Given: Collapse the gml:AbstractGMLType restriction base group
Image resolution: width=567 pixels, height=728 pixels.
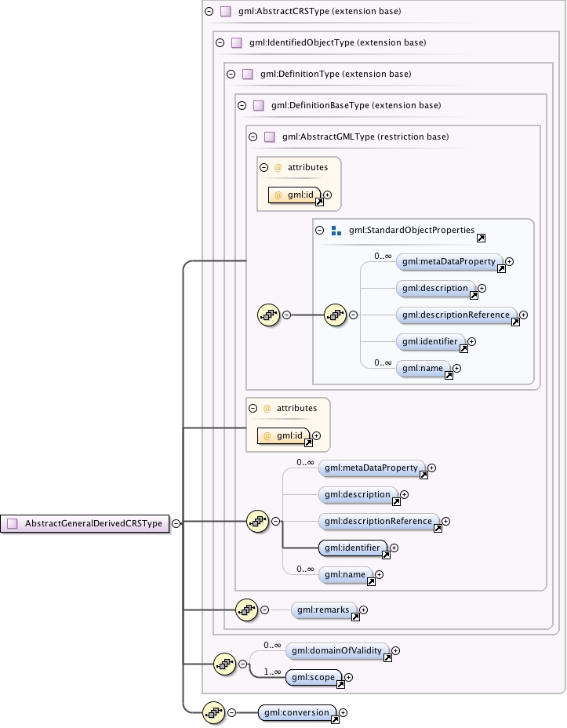Looking at the screenshot, I should pyautogui.click(x=253, y=136).
